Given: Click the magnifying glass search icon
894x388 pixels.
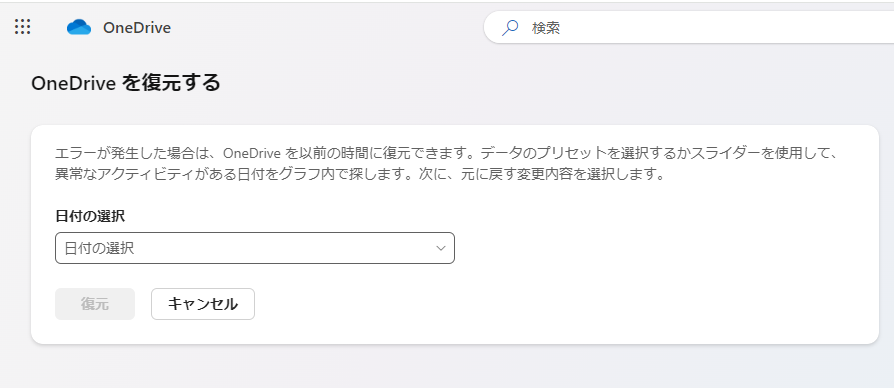Looking at the screenshot, I should [509, 27].
